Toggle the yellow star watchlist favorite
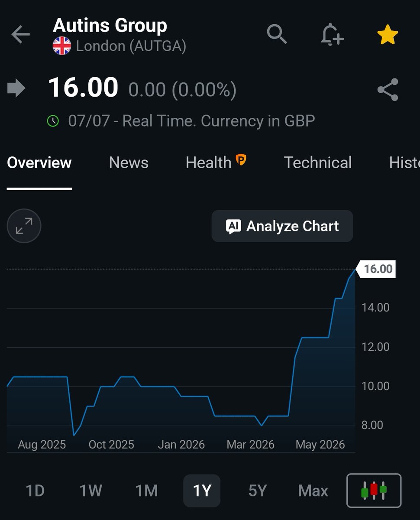 point(388,35)
